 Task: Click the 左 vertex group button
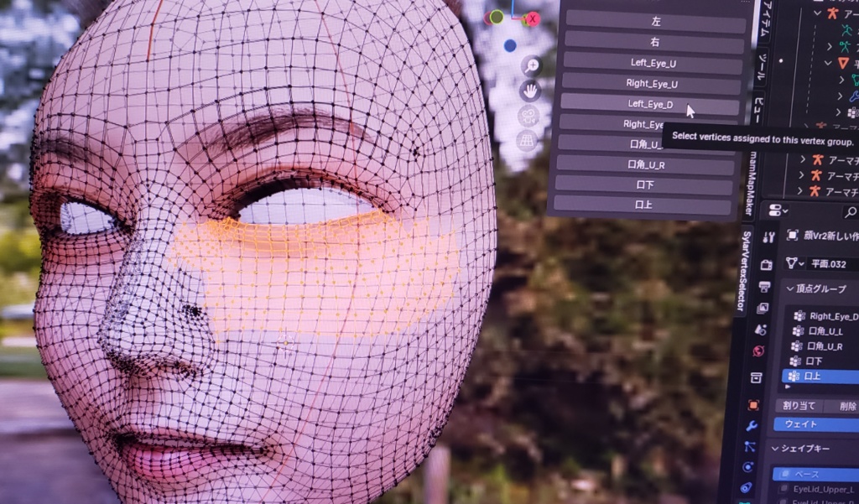656,22
